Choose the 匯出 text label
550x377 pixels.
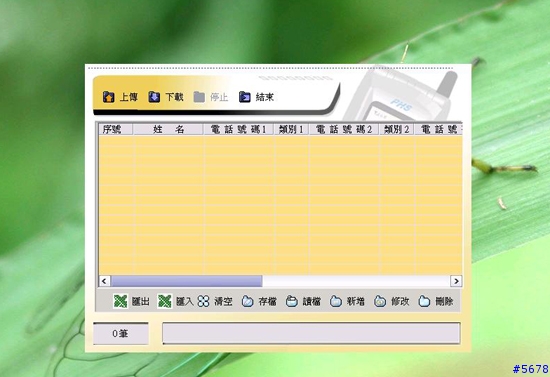tap(141, 301)
